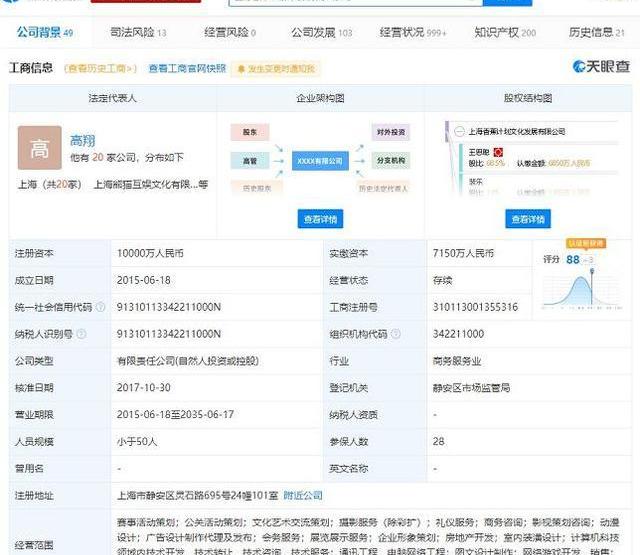
Task: Open the 历史信息 tab
Action: pos(596,32)
